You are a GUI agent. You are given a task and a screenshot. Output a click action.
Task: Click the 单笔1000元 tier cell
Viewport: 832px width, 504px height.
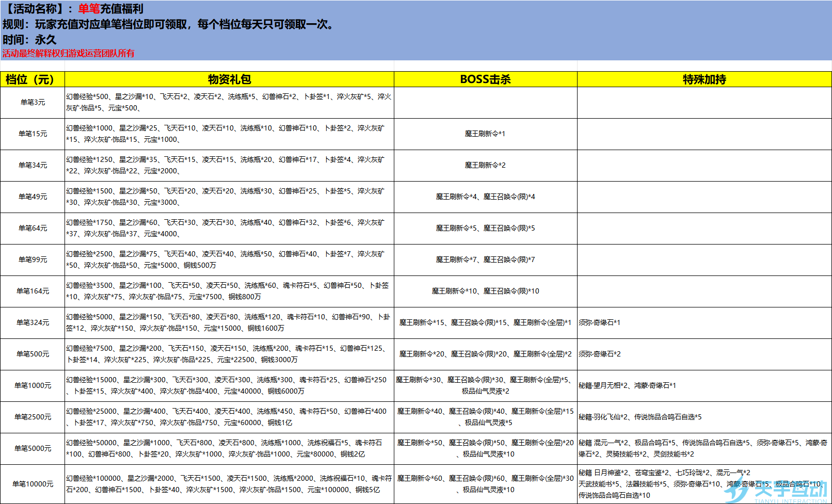click(33, 386)
